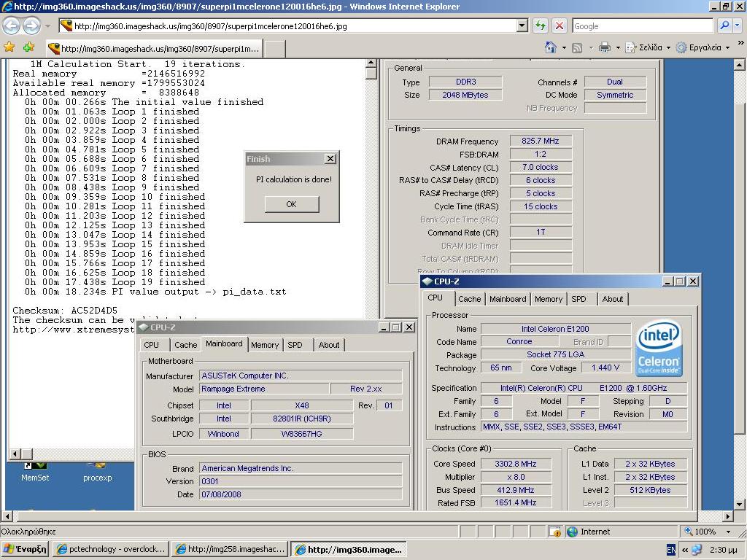Viewport: 747px width, 560px height.
Task: Open the Σελίδα page menu
Action: click(x=648, y=47)
